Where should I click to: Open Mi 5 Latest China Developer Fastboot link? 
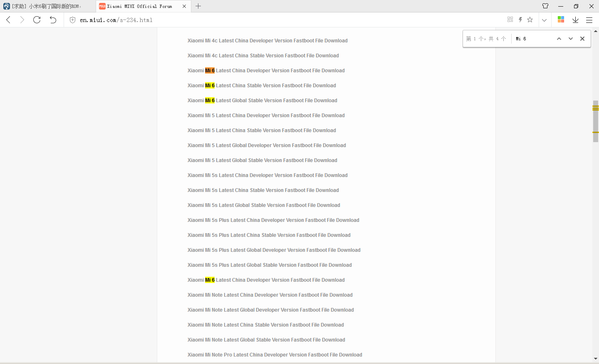[266, 116]
